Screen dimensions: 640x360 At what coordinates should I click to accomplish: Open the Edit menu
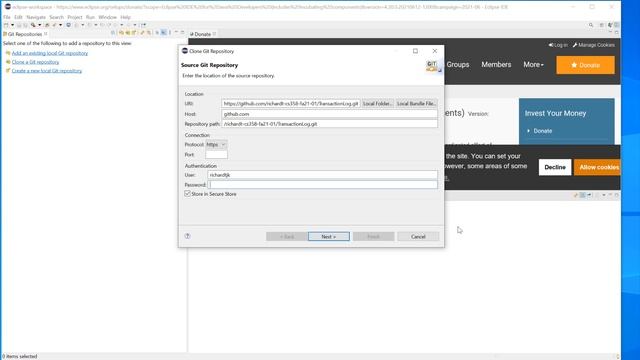pyautogui.click(x=18, y=17)
